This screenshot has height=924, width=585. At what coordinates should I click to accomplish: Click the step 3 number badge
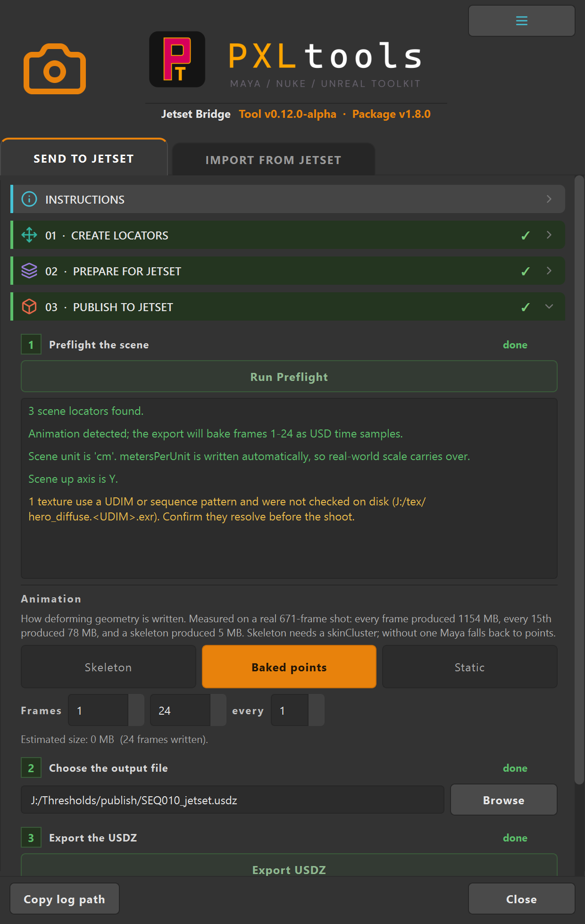coord(31,837)
